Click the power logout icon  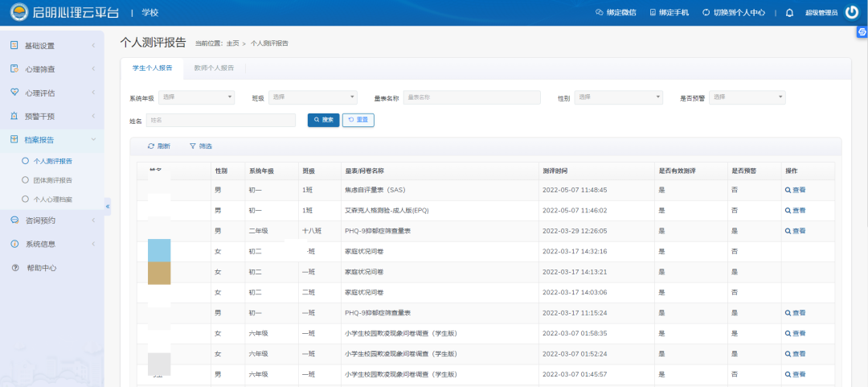[x=852, y=12]
